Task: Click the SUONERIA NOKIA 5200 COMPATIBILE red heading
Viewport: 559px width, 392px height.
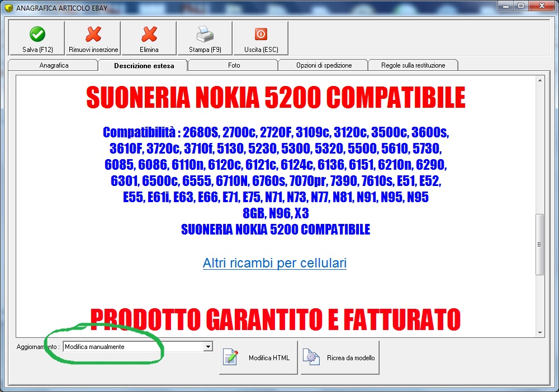Action: [276, 98]
